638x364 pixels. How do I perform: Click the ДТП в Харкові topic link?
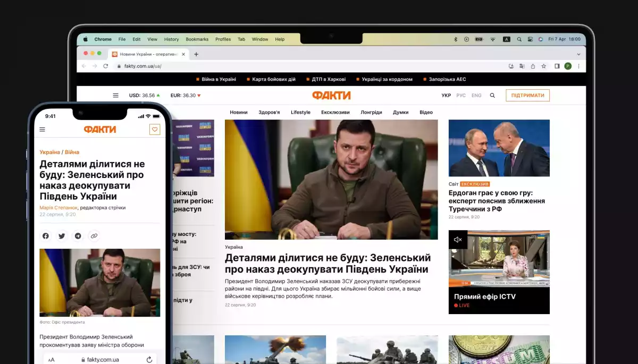[x=329, y=79]
